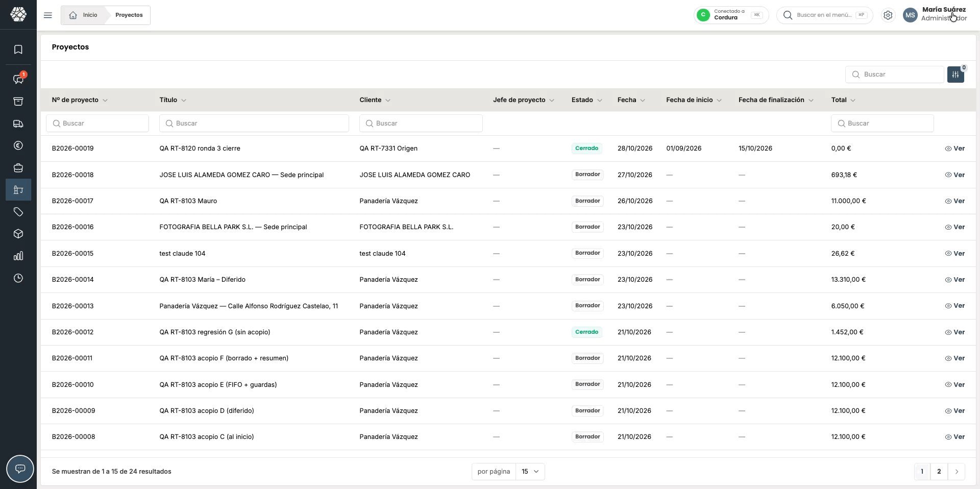View project B2026-00012
This screenshot has height=489, width=980.
(x=954, y=332)
